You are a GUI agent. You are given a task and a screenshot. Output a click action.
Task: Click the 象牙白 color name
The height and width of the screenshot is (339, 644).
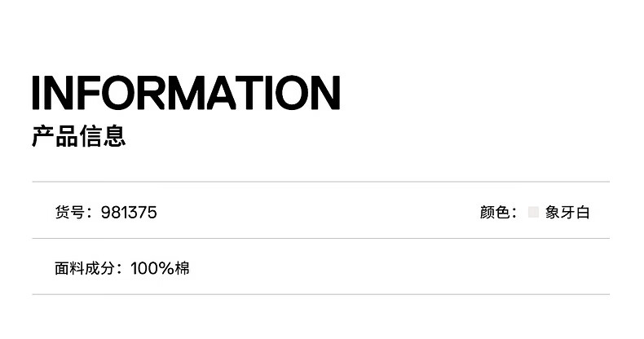[567, 213]
